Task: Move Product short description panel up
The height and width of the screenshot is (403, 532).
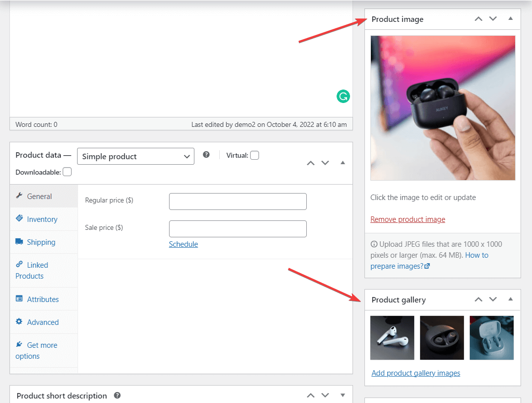Action: pos(310,395)
